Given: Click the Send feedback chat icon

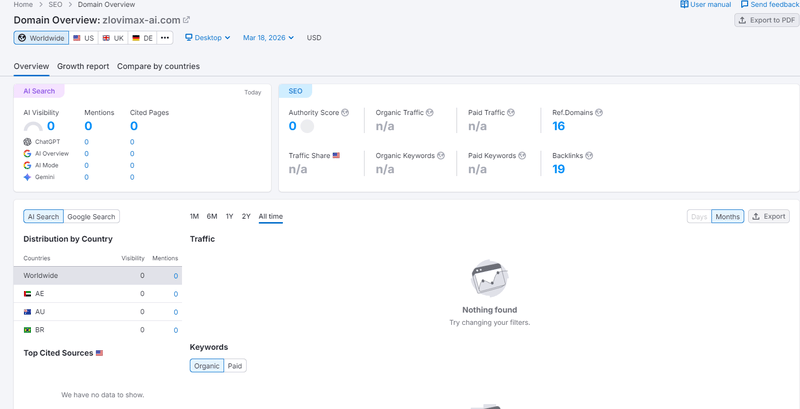Looking at the screenshot, I should 744,5.
